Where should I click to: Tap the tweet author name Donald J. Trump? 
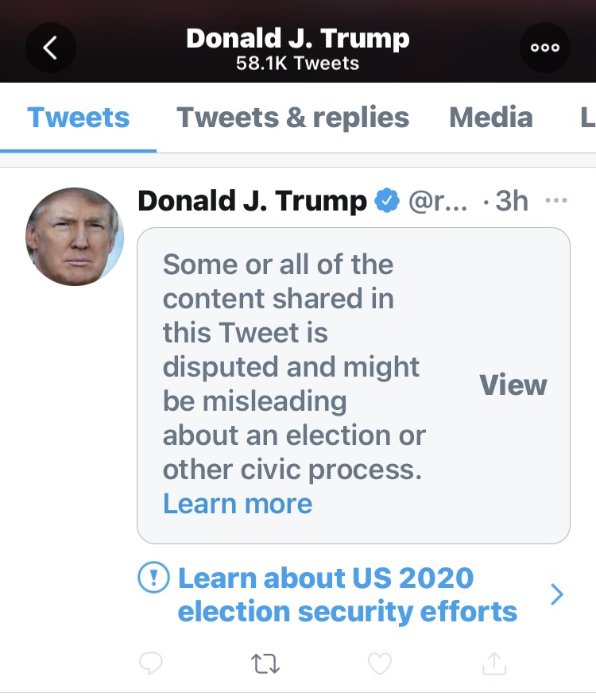[252, 202]
